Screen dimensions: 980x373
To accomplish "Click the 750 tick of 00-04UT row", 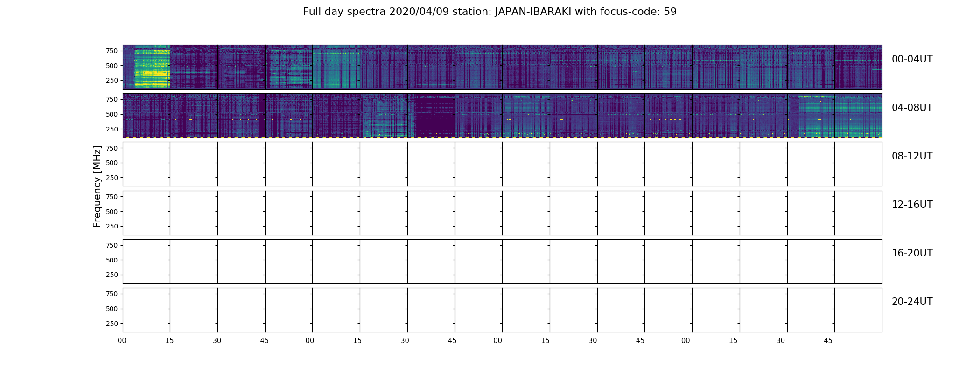I will [112, 51].
